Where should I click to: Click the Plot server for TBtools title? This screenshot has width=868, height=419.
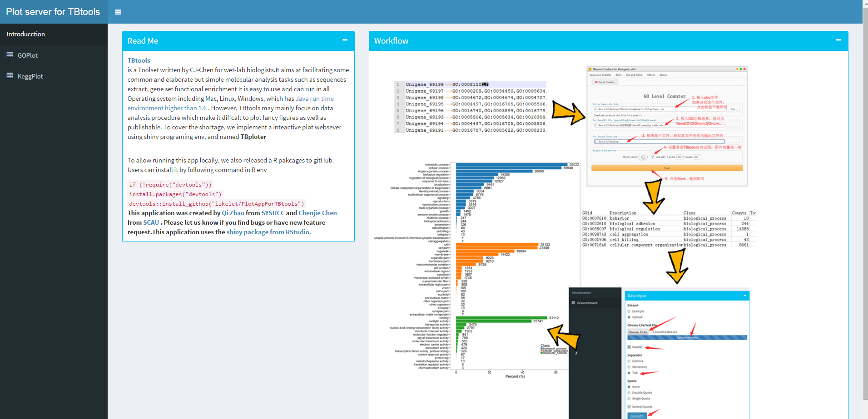tap(53, 12)
